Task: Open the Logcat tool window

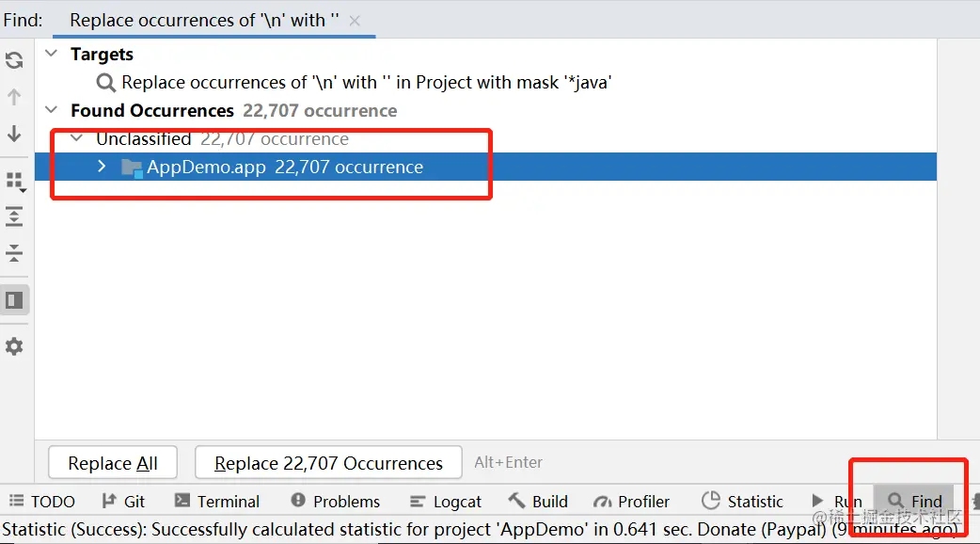Action: (447, 502)
